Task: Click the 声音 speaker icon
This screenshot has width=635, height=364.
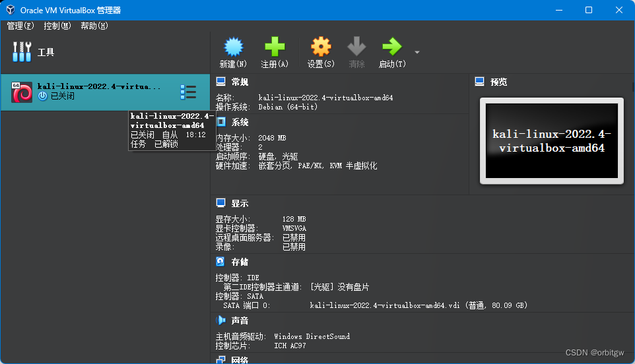Action: tap(220, 320)
